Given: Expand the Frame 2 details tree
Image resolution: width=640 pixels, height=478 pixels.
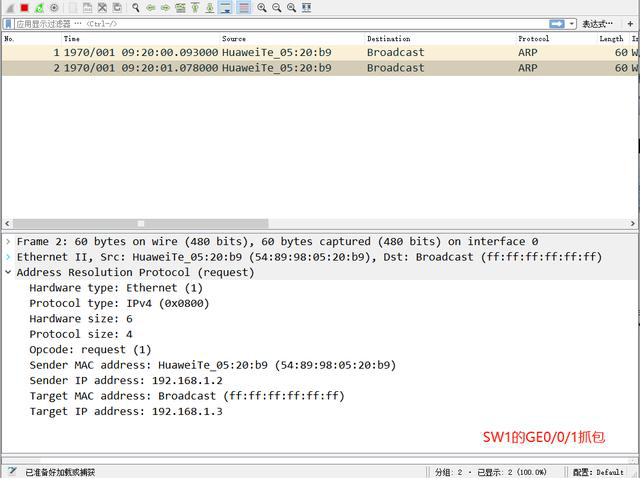Looking at the screenshot, I should tap(8, 242).
